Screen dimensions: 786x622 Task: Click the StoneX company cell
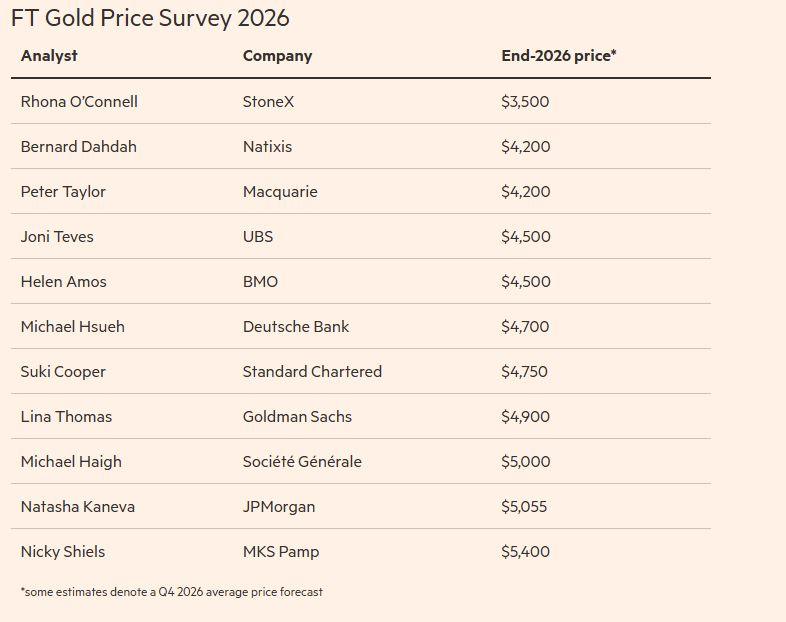(x=268, y=101)
